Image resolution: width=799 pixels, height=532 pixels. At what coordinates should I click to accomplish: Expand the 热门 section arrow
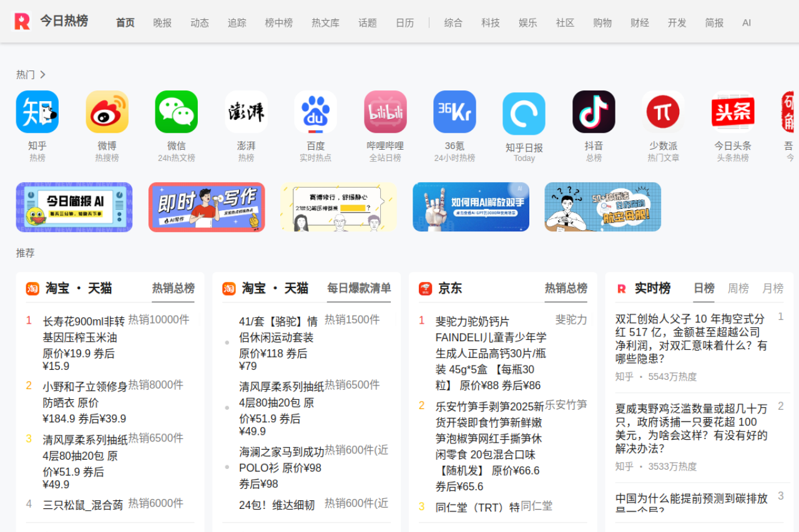pyautogui.click(x=42, y=75)
